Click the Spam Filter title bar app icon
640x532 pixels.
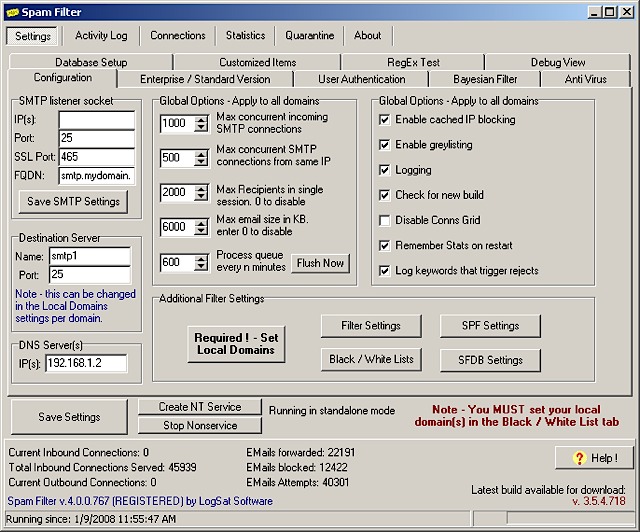(x=12, y=12)
